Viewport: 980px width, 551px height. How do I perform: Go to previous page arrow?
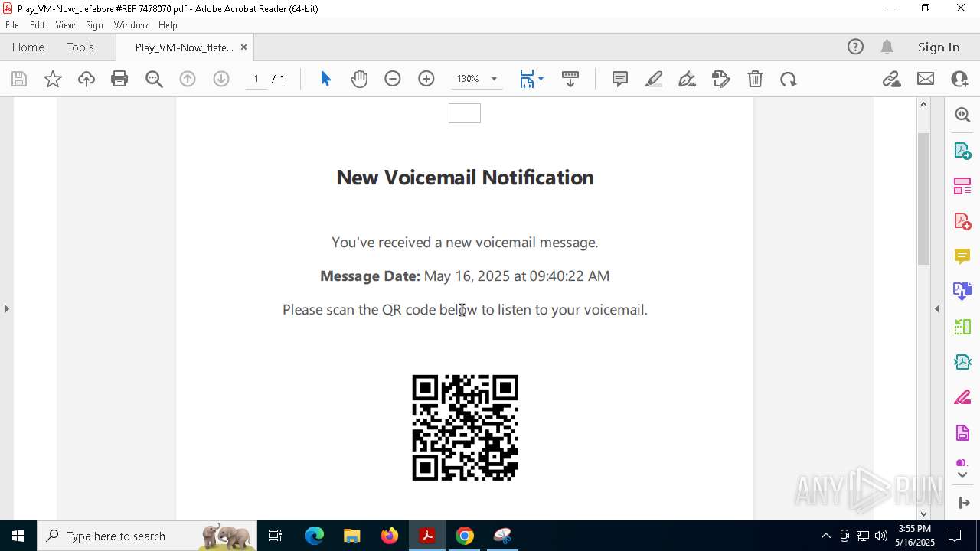tap(188, 79)
